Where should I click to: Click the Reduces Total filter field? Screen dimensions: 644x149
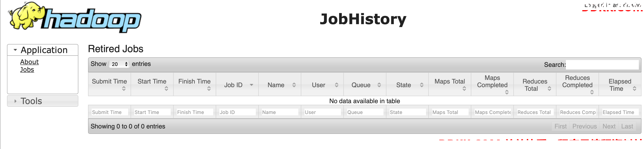(x=535, y=112)
